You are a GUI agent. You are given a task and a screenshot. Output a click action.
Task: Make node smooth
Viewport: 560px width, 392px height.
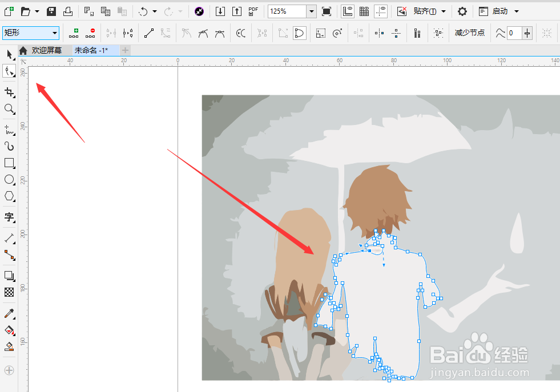(x=203, y=33)
